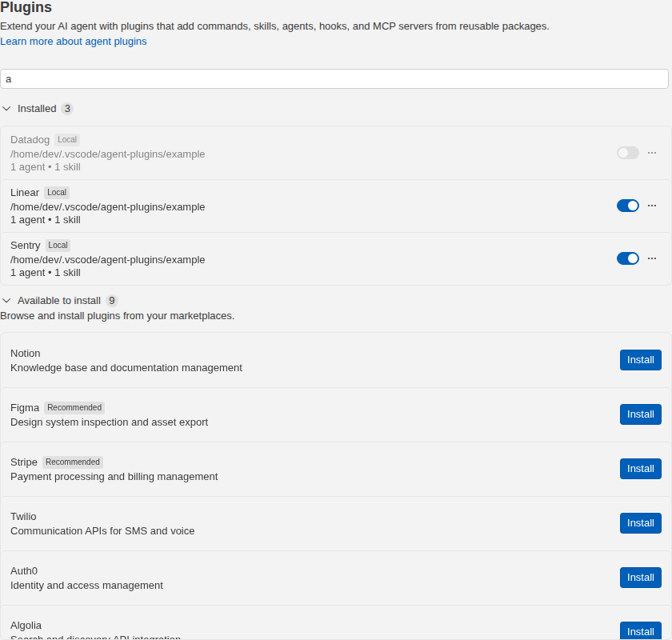Open the Sentry plugin more actions menu
672x640 pixels.
click(x=652, y=258)
